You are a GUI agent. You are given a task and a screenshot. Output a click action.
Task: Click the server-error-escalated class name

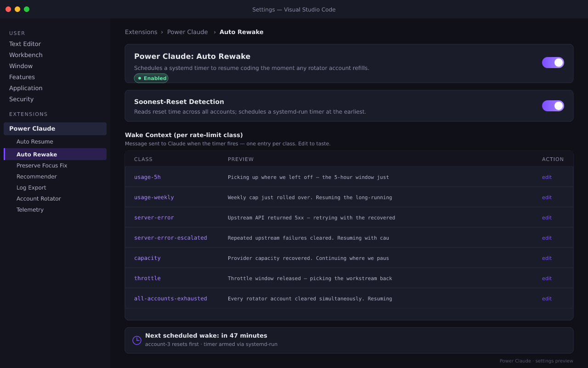tap(170, 238)
